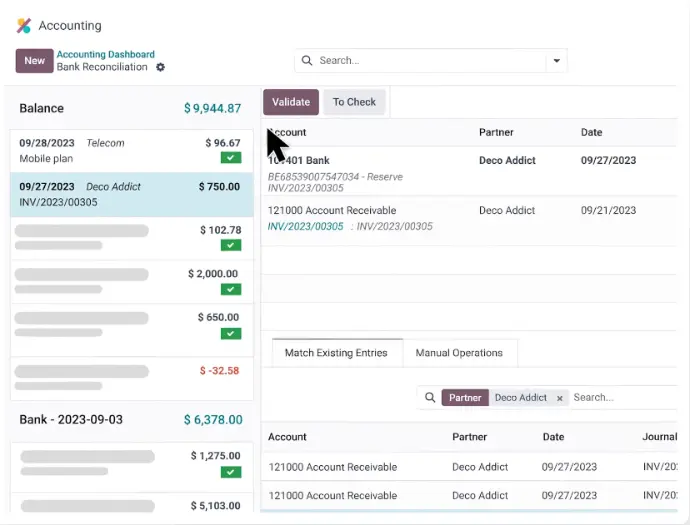
Task: Click the green checkmark under the $1,275.00 amount
Action: pyautogui.click(x=231, y=472)
